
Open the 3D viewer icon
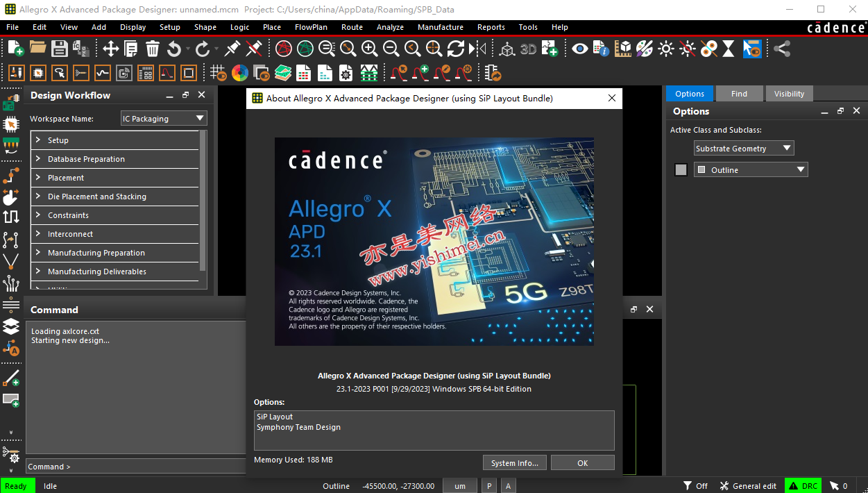(529, 49)
